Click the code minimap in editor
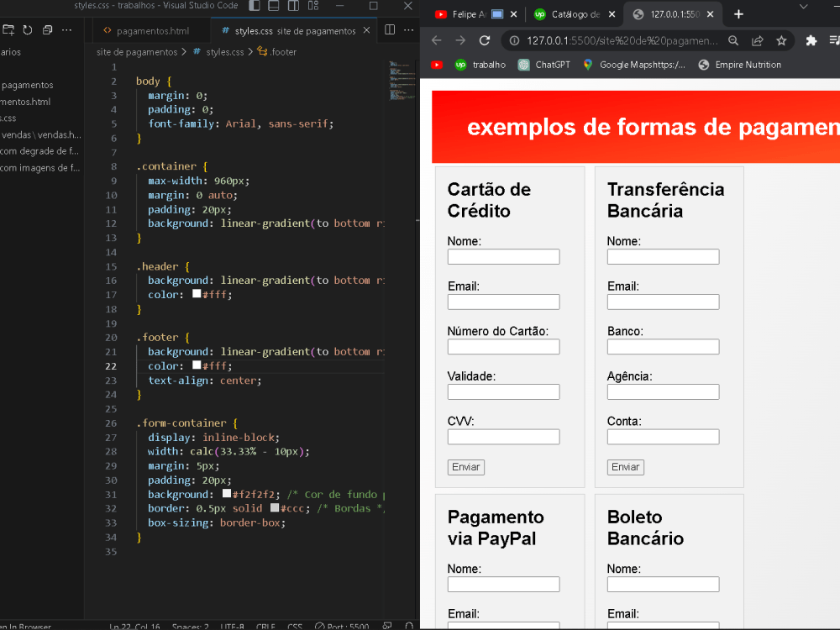 [402, 81]
